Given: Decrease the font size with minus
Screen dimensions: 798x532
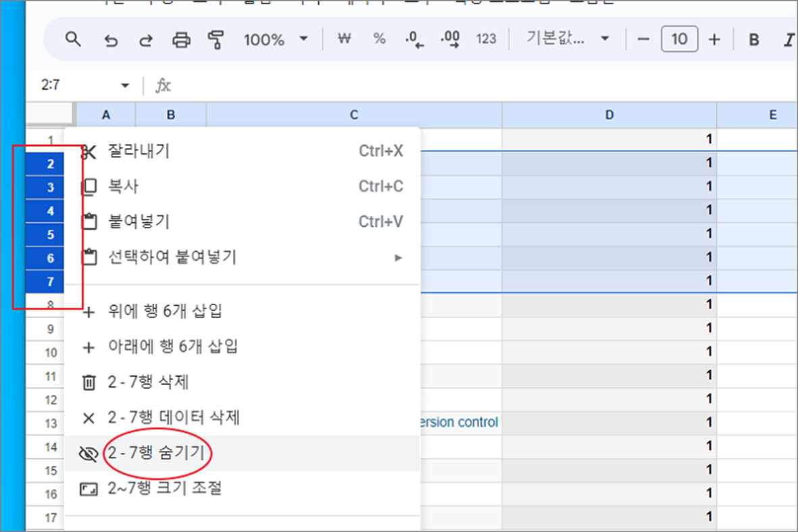Looking at the screenshot, I should [643, 39].
